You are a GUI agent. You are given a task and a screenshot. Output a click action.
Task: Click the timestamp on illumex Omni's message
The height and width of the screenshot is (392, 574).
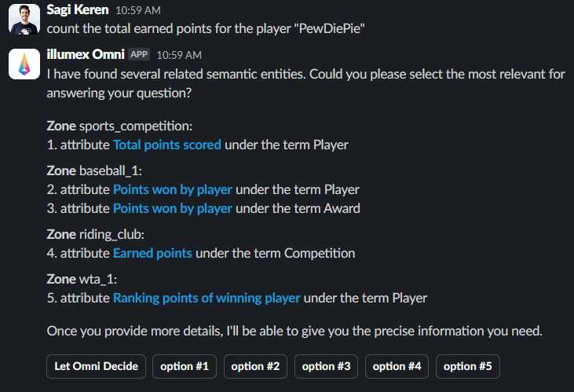(x=179, y=55)
